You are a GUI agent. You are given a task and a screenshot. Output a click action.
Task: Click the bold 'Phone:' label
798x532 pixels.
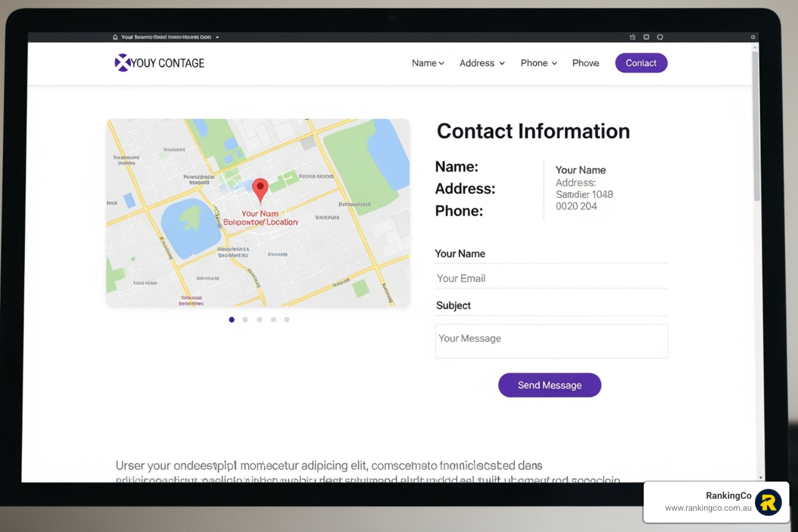pyautogui.click(x=459, y=211)
